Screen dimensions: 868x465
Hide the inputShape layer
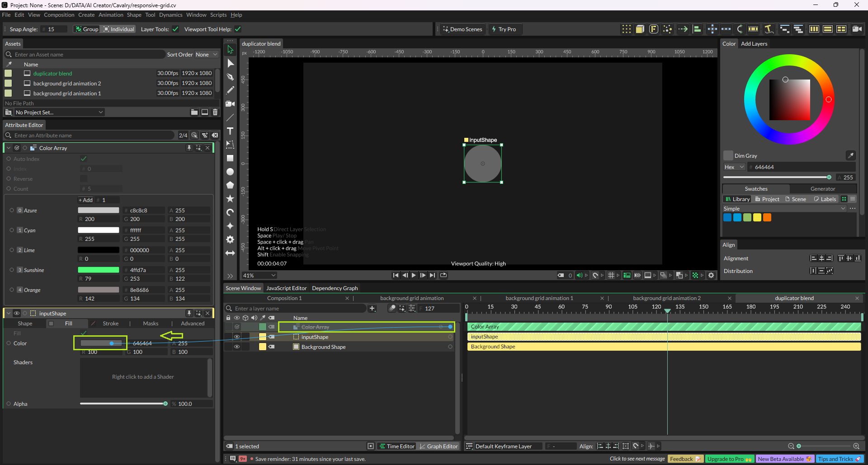236,337
